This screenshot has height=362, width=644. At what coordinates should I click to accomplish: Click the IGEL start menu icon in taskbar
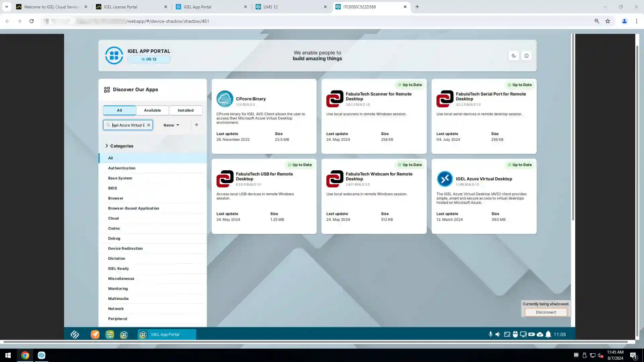tap(75, 335)
